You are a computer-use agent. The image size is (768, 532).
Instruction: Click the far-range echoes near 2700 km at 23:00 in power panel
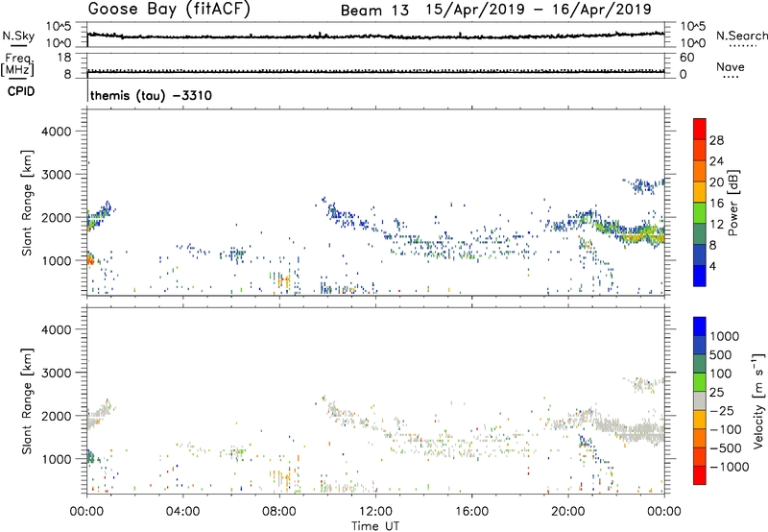pos(642,185)
